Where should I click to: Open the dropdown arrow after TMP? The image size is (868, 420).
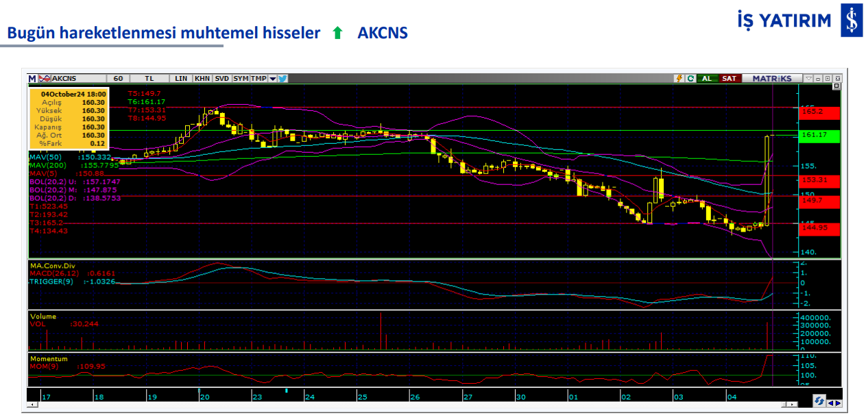tap(272, 78)
